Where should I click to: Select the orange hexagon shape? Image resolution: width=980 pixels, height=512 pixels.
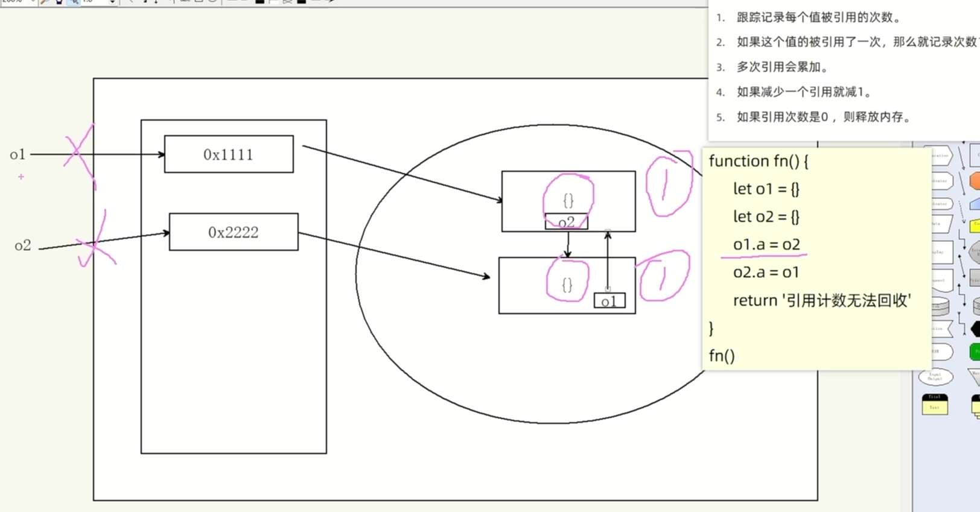975,180
